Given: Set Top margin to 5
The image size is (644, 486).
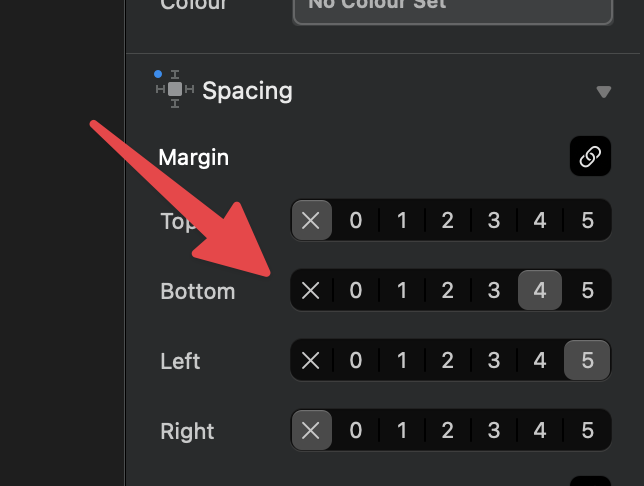Looking at the screenshot, I should pyautogui.click(x=587, y=221).
